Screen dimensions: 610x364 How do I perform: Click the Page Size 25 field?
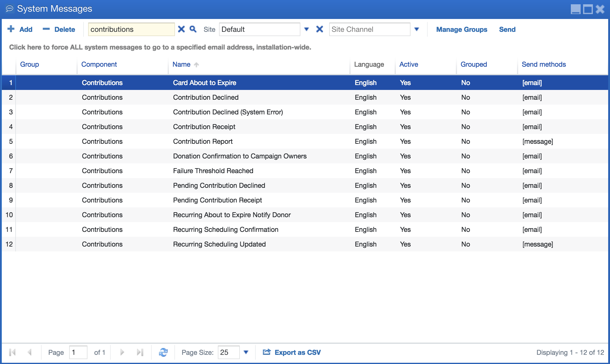coord(229,352)
